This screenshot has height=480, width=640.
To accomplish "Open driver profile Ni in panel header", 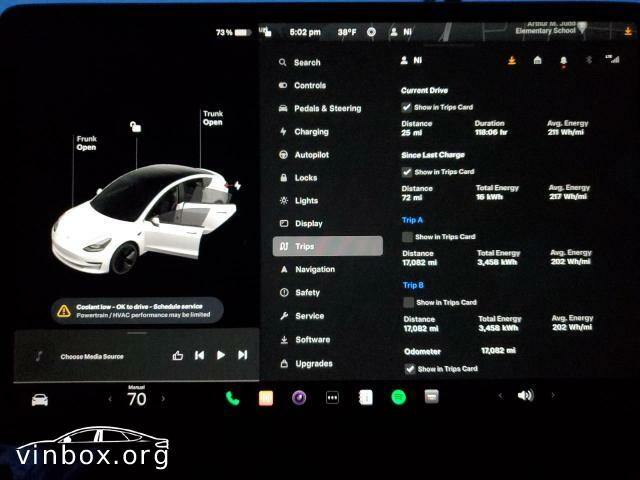I will (x=411, y=60).
